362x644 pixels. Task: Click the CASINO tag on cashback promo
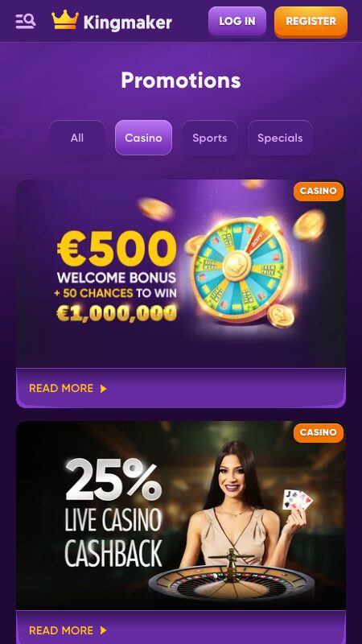(318, 432)
